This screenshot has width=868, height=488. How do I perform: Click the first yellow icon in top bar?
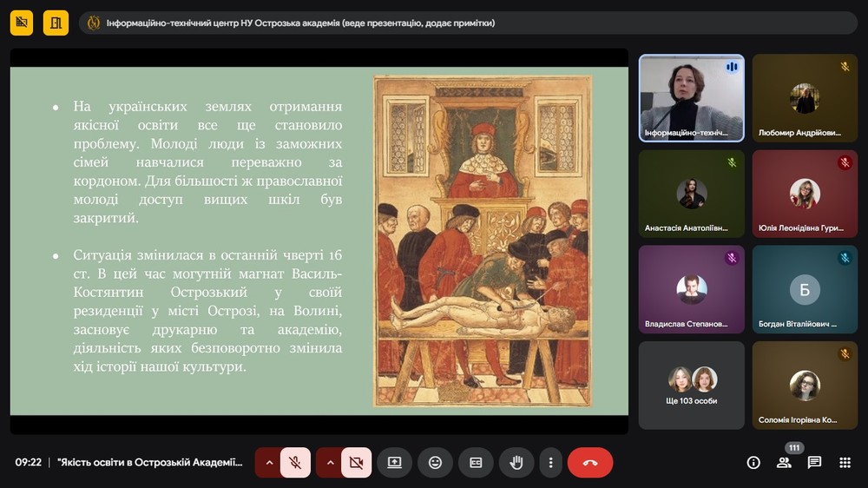point(22,23)
